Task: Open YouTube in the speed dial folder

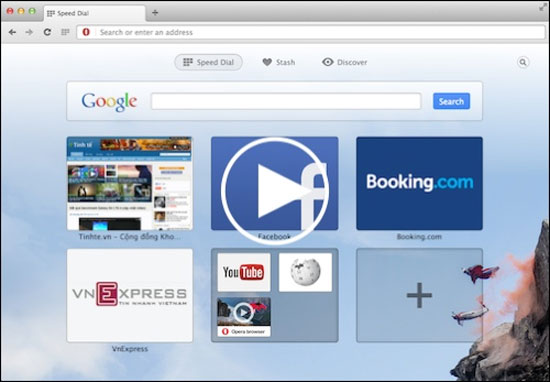Action: click(x=244, y=272)
